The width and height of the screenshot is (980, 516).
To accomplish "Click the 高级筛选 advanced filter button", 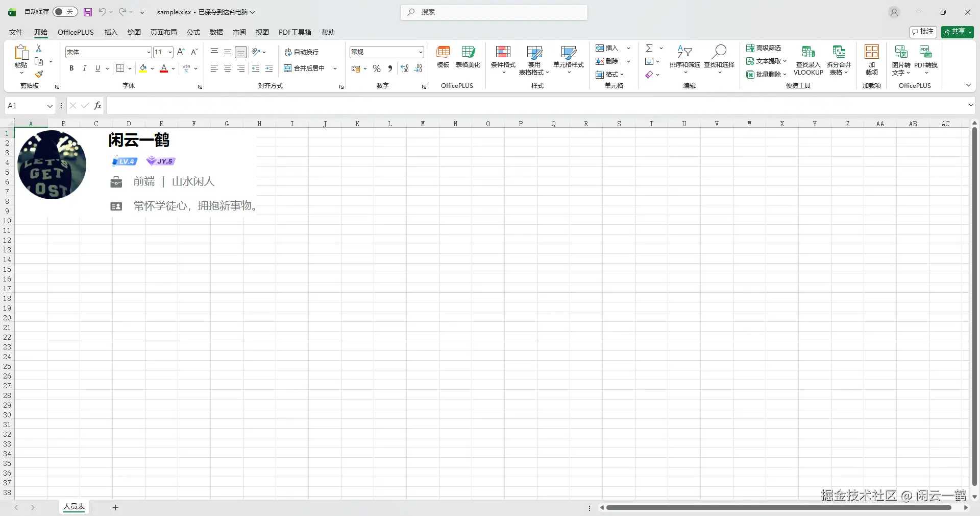I will coord(764,48).
